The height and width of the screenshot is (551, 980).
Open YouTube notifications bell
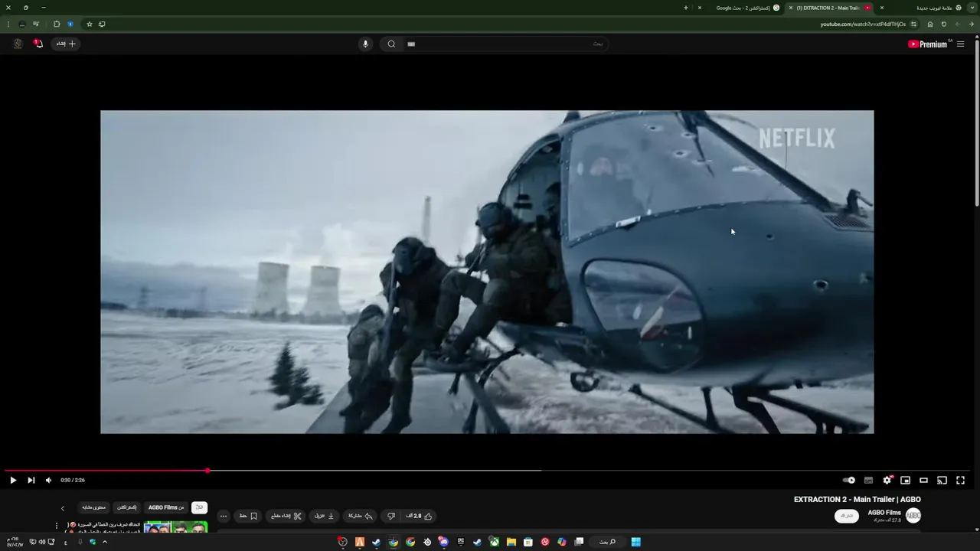point(38,44)
